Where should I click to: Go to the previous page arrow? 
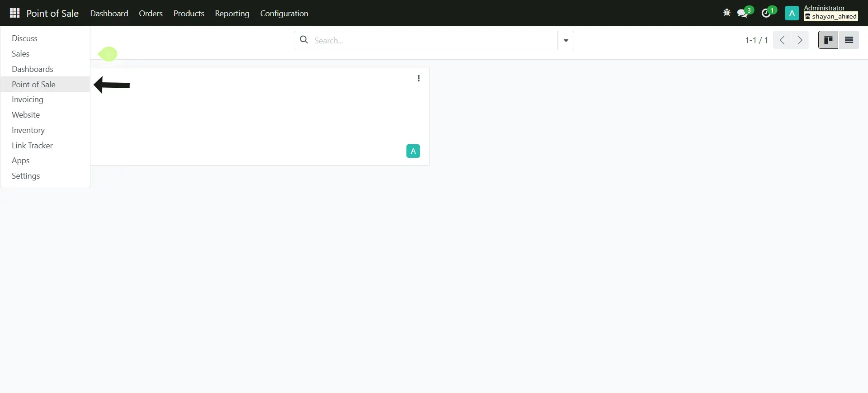coord(782,40)
